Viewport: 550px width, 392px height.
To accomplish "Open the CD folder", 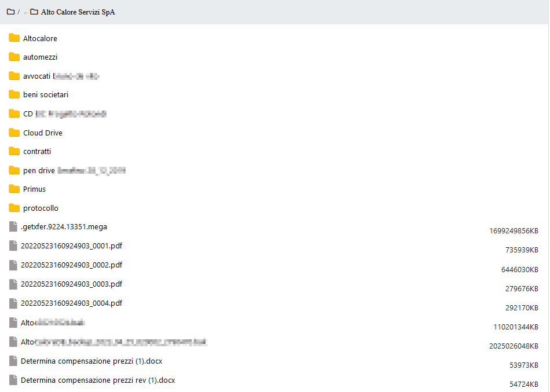I will [28, 114].
